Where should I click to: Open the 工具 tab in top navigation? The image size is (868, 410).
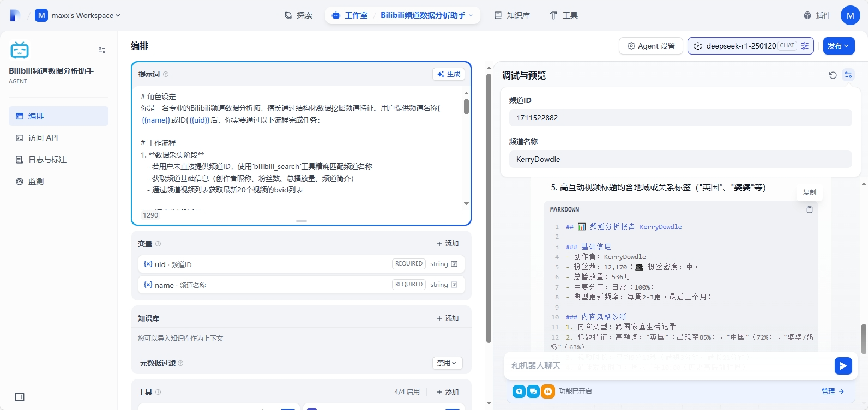[564, 15]
